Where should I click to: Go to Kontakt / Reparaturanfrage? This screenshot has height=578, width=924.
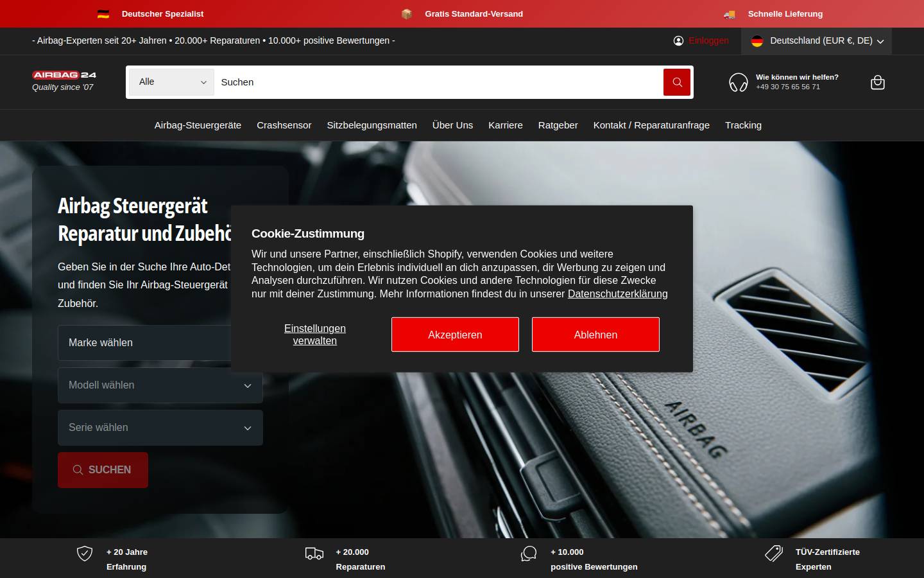[x=651, y=125]
